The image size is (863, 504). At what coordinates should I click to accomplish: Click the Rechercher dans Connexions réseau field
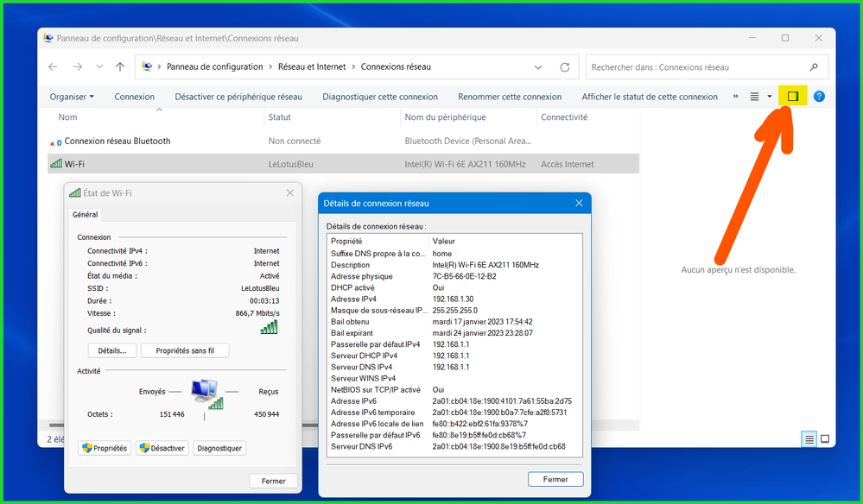[x=695, y=67]
